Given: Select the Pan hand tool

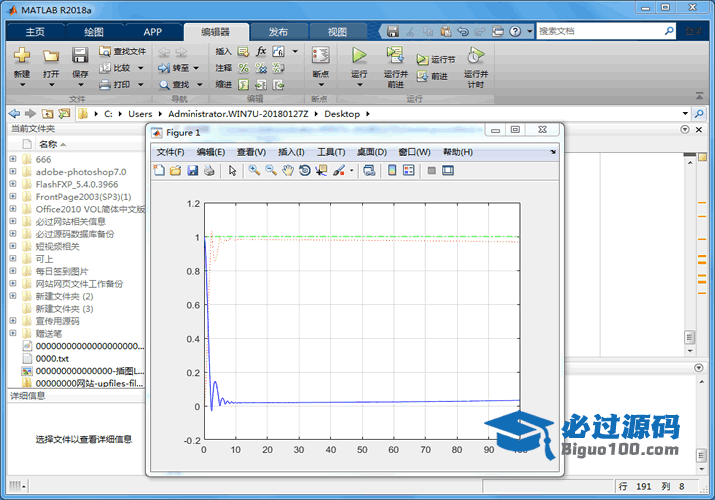Looking at the screenshot, I should pos(288,170).
